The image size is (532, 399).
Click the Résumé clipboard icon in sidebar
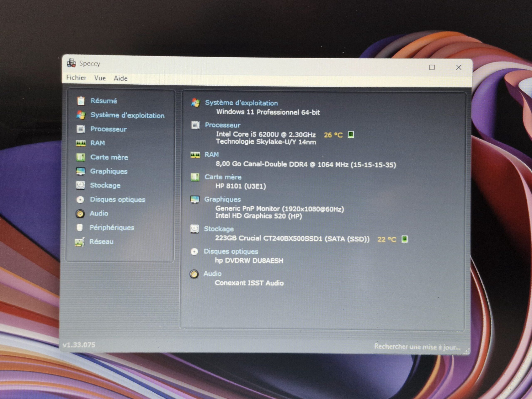coord(81,101)
